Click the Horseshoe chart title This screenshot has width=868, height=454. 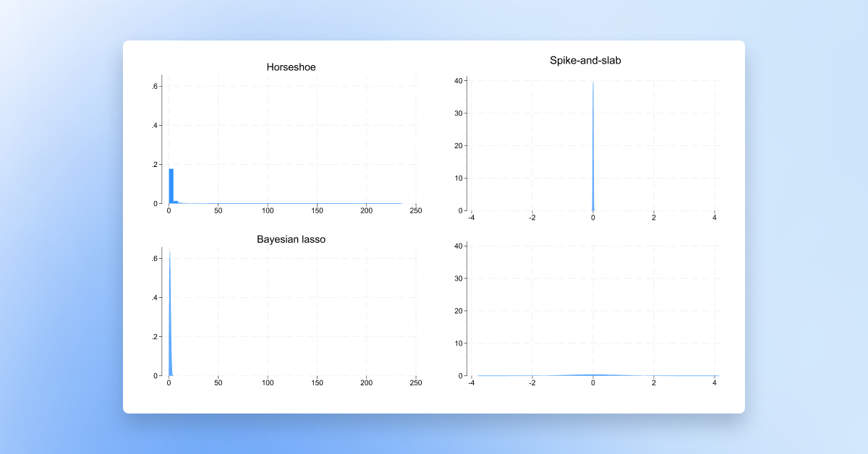tap(291, 67)
